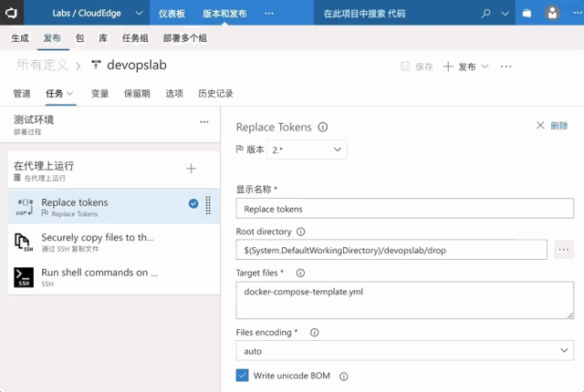The width and height of the screenshot is (584, 392).
Task: Click the devopslab release definition icon
Action: pyautogui.click(x=96, y=65)
